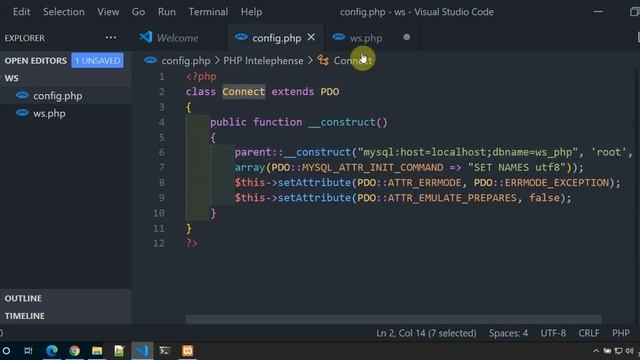Change indentation via Spaces: 4
This screenshot has height=360, width=640.
[x=508, y=333]
